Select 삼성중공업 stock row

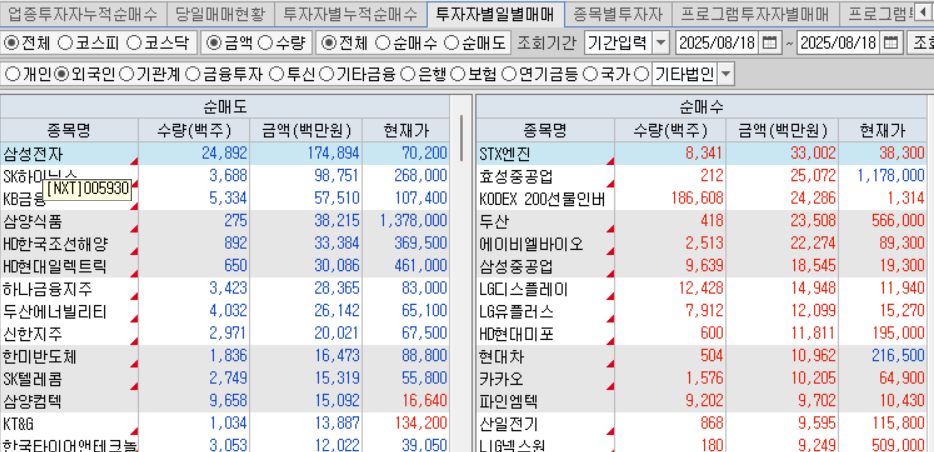point(702,266)
